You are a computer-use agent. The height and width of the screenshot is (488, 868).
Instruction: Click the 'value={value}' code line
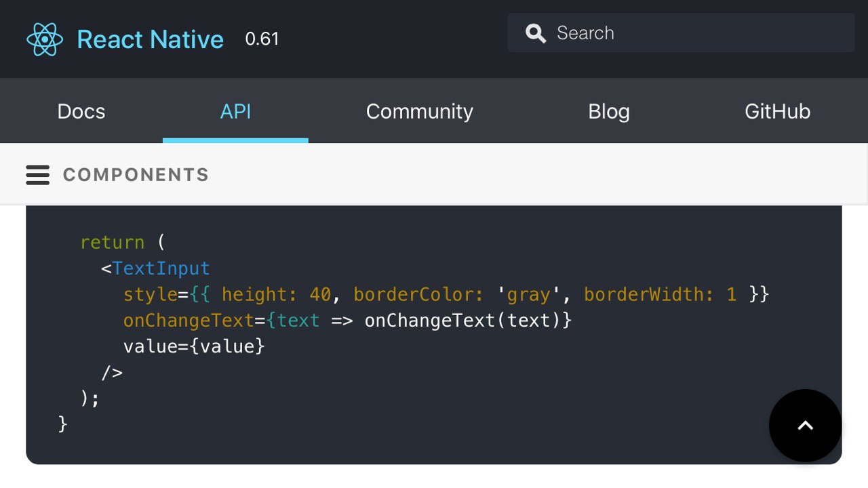point(194,346)
